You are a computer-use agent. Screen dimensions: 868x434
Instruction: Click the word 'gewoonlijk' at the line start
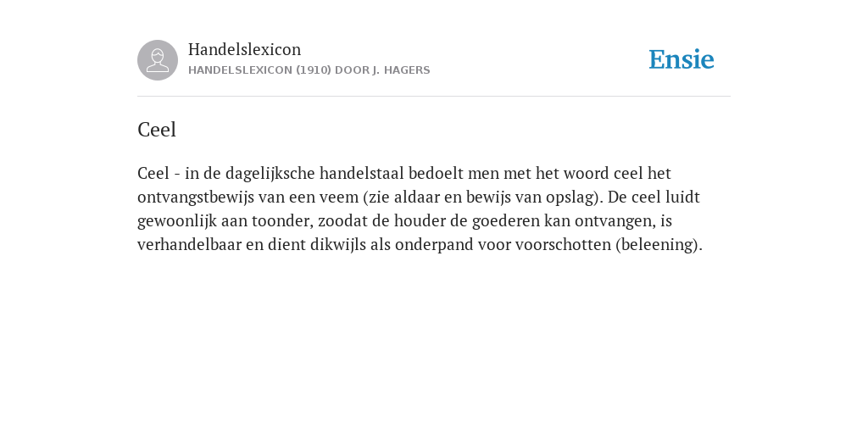[x=176, y=221]
